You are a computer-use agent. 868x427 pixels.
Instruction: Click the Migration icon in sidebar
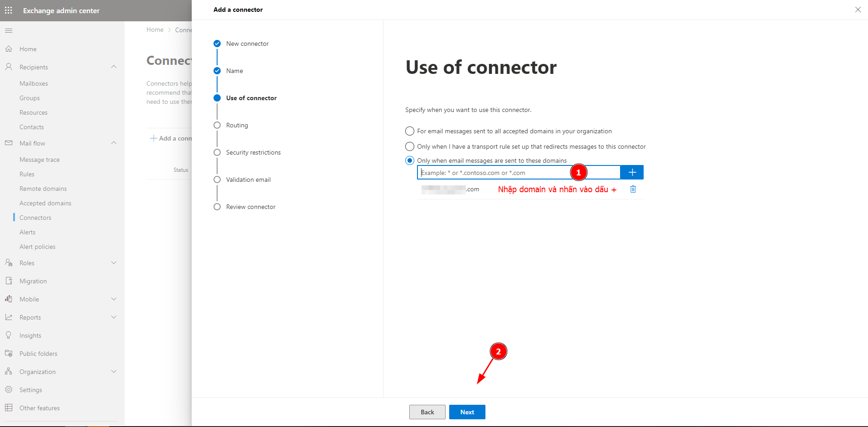[x=9, y=281]
